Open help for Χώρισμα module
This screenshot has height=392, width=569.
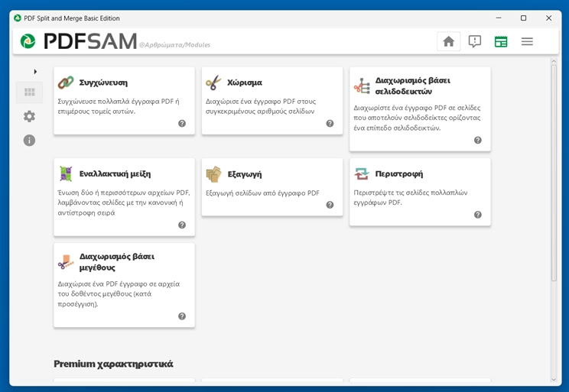click(x=330, y=123)
